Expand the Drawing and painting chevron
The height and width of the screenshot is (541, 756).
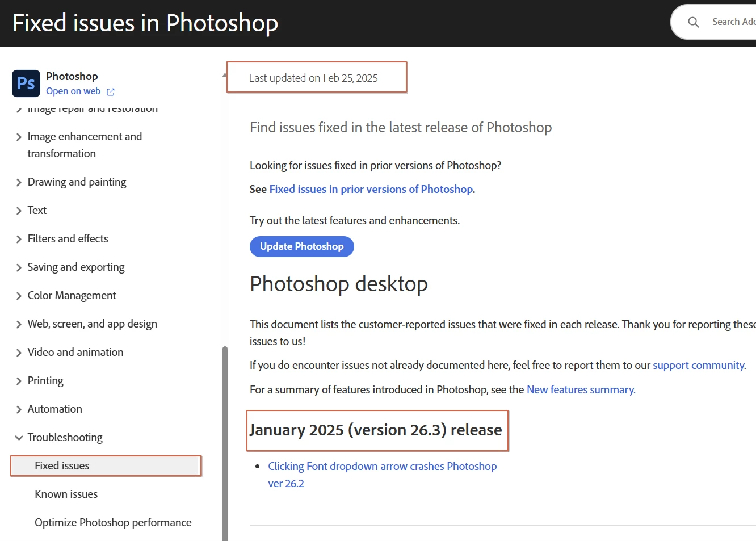pos(19,182)
